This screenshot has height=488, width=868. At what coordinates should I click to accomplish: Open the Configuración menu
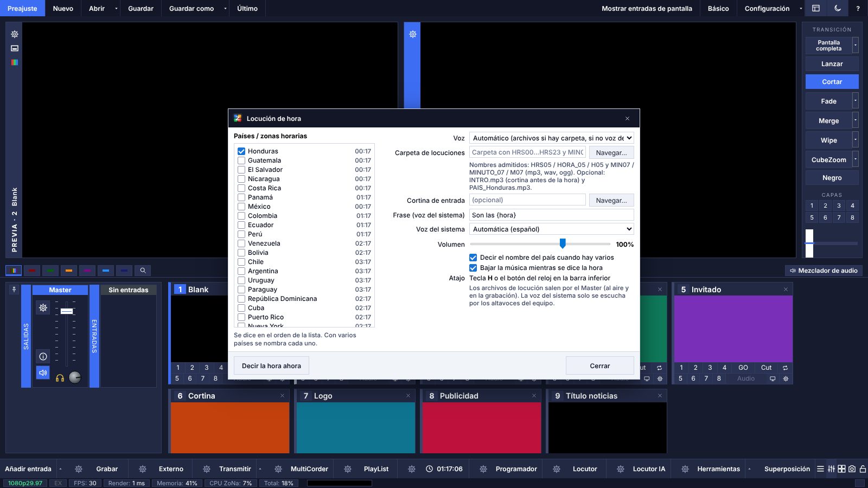767,8
